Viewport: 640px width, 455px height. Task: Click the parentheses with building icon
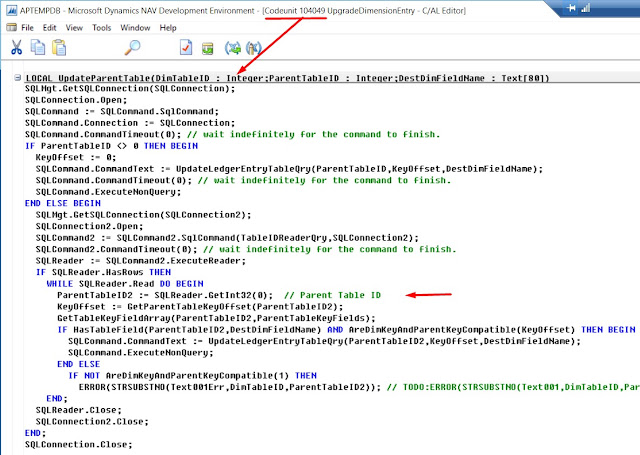click(253, 48)
